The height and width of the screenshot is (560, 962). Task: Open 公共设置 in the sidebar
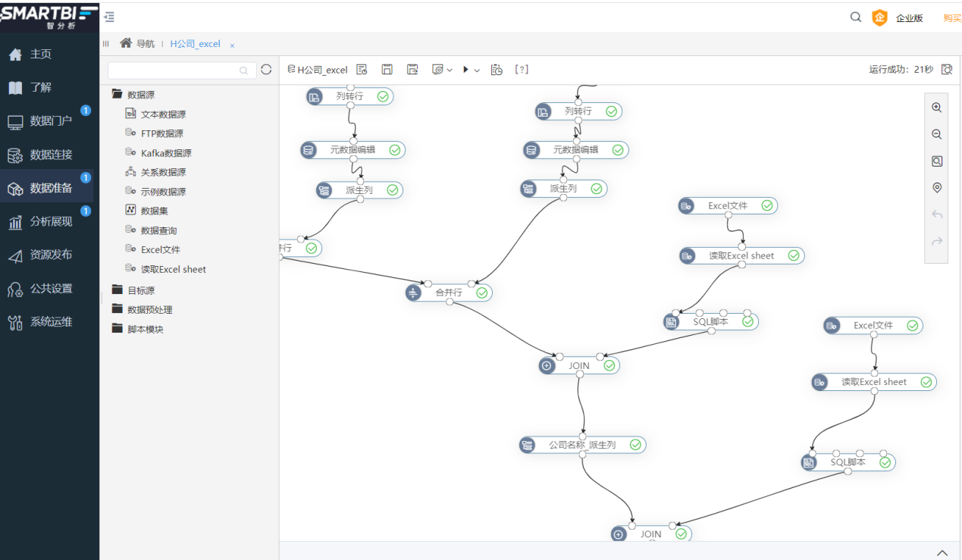50,288
